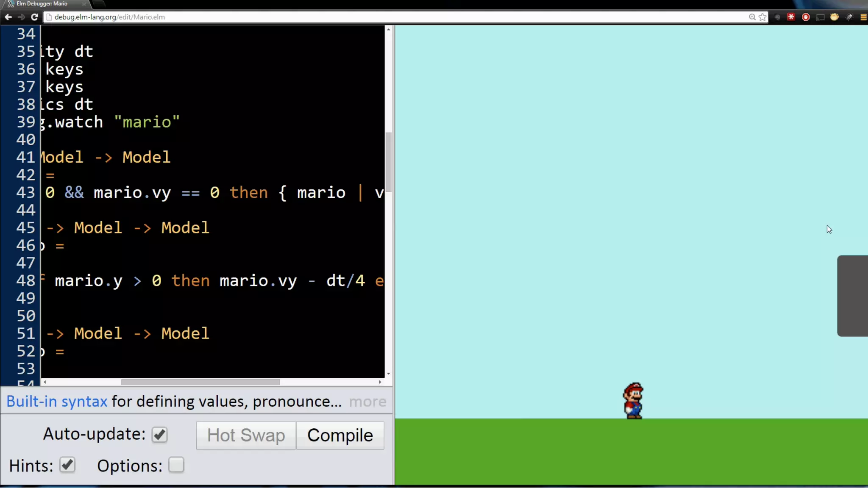This screenshot has width=868, height=488.
Task: Click the last 'Model' on line 45
Action: [x=185, y=228]
